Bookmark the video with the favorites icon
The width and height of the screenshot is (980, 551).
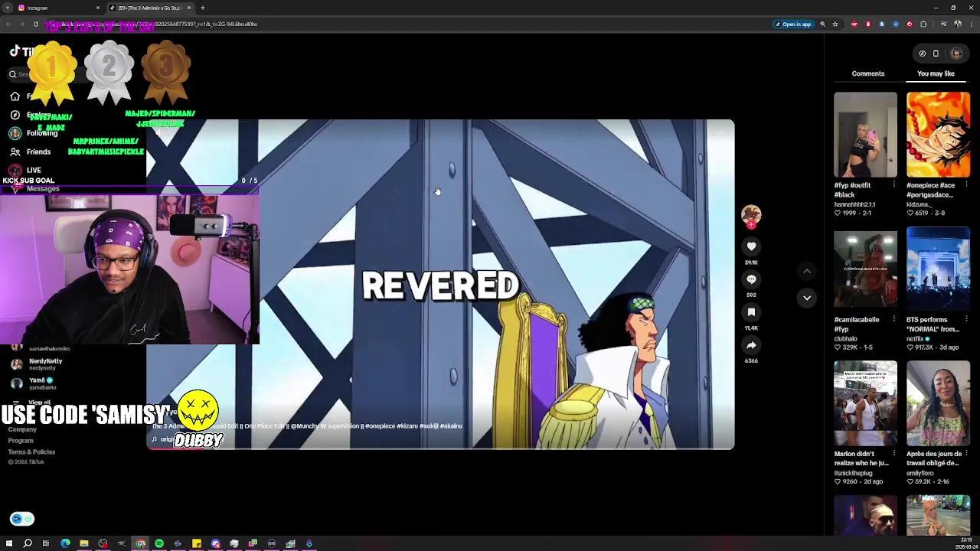click(x=751, y=312)
